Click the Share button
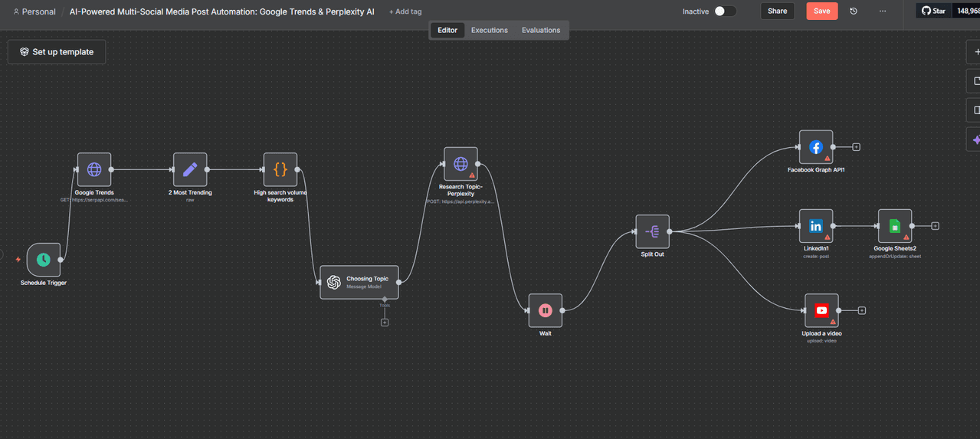 tap(777, 11)
